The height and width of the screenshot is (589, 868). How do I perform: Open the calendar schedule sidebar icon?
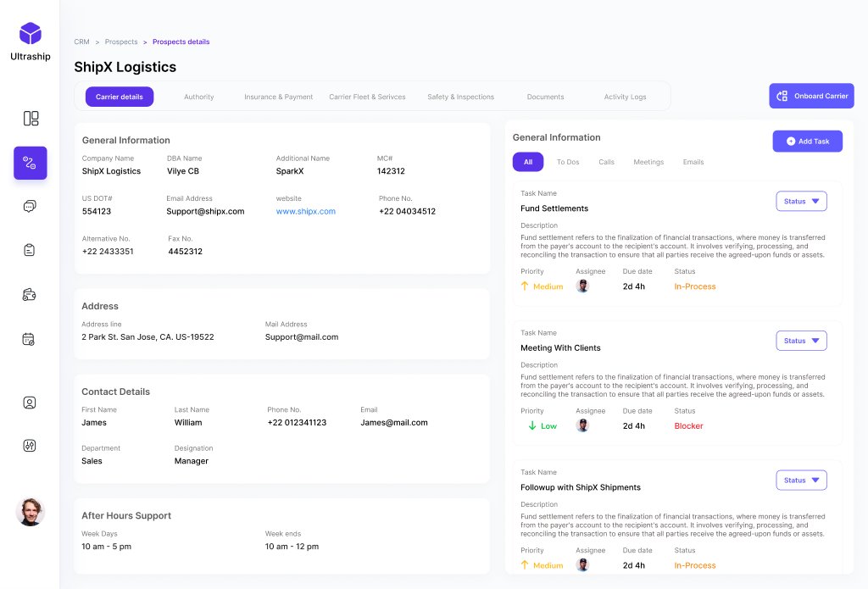tap(29, 339)
